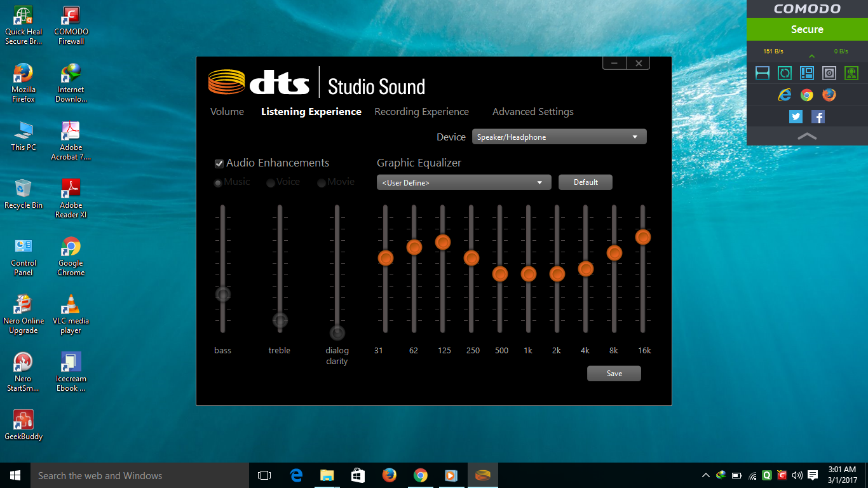Select the Movie radio button
Screen dimensions: 868x488
pos(322,183)
